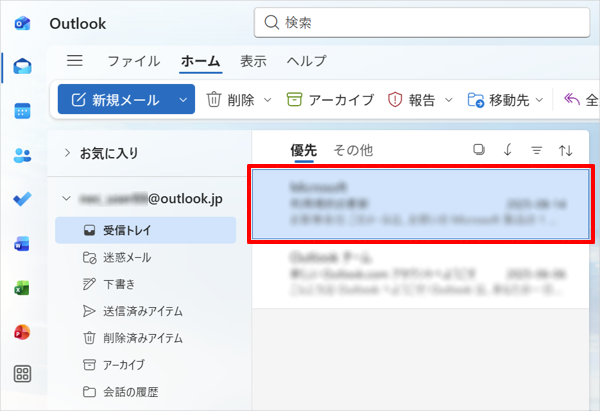The image size is (600, 411).
Task: Click the select all messages icon
Action: (479, 150)
